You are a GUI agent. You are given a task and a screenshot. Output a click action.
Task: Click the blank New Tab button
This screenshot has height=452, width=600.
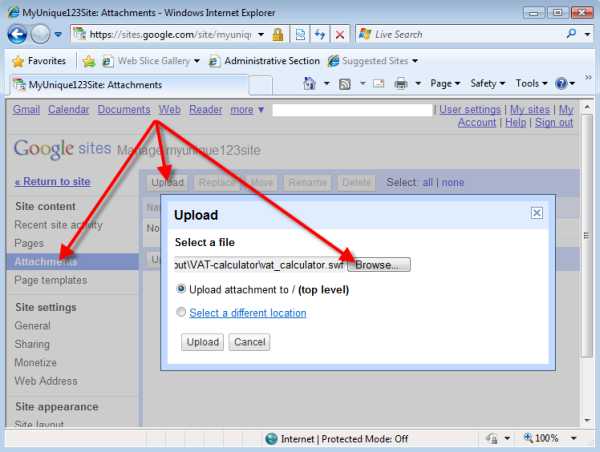[261, 85]
